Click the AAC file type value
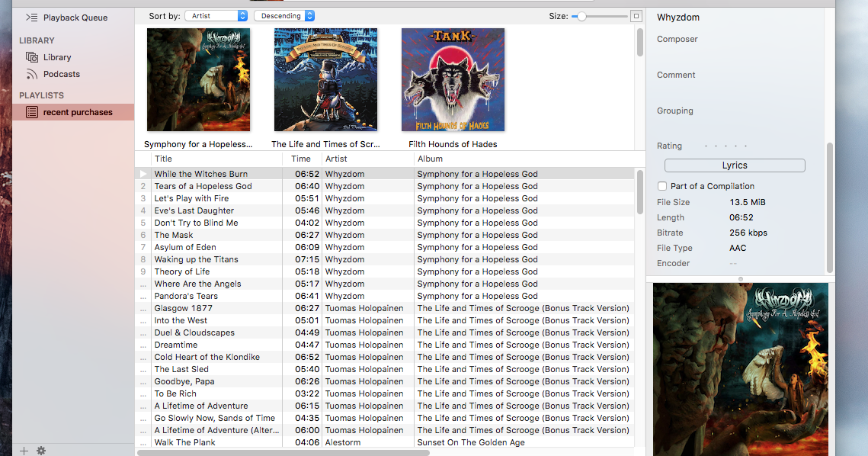The height and width of the screenshot is (456, 868). click(738, 249)
